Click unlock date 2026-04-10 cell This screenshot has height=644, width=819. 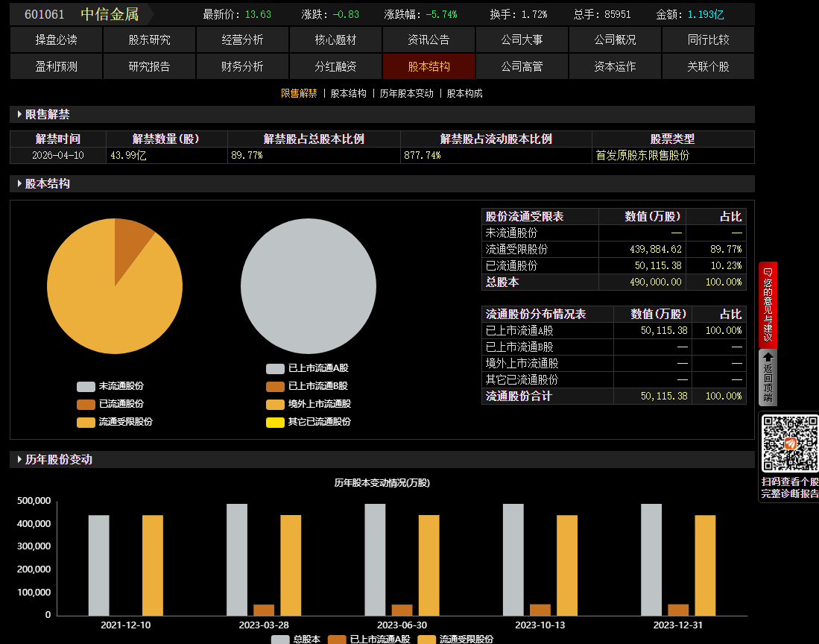(x=58, y=155)
